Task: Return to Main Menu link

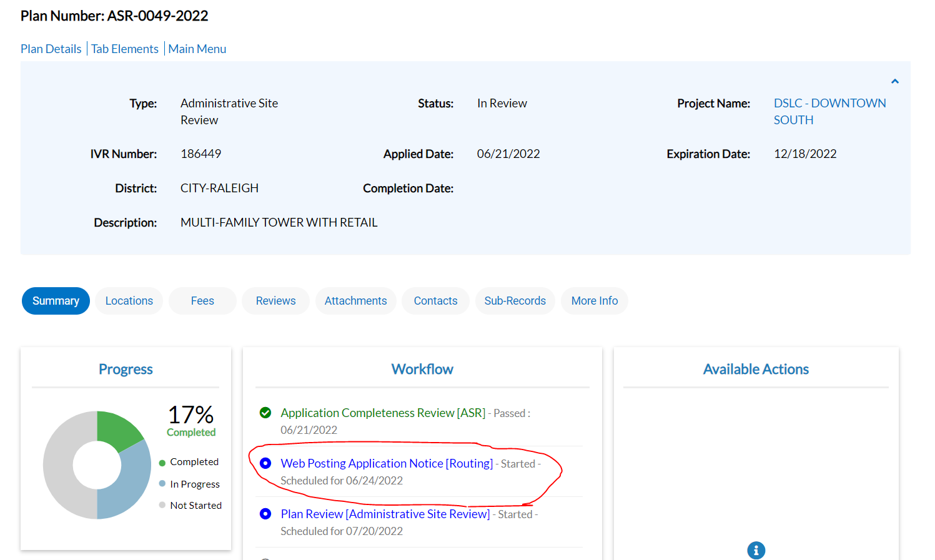Action: (197, 49)
